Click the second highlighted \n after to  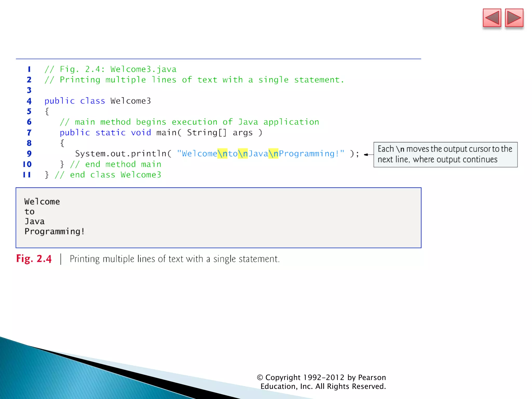pos(243,154)
